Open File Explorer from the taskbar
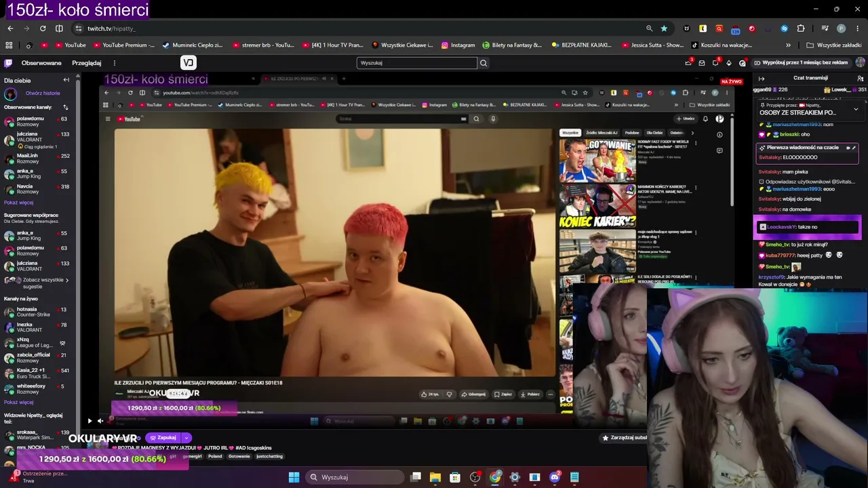The height and width of the screenshot is (488, 868). click(435, 477)
